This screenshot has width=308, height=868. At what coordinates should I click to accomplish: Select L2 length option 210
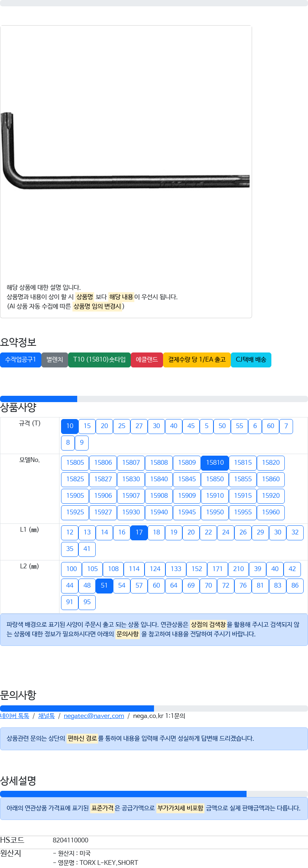[x=238, y=569]
